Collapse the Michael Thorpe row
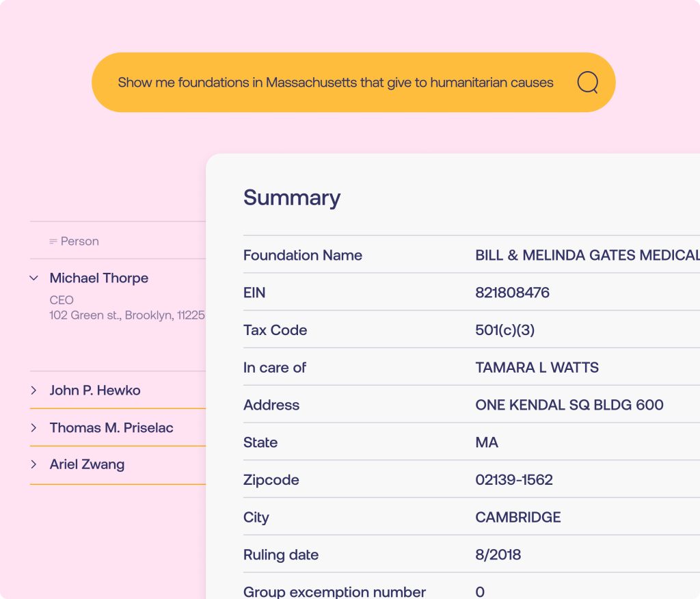Viewport: 700px width, 599px height. (34, 278)
